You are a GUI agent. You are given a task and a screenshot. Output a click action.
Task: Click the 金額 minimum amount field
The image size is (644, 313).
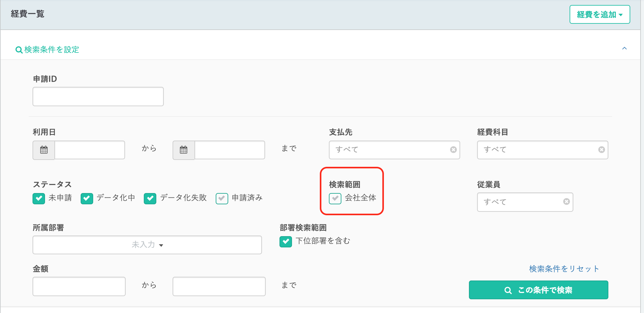coord(79,286)
